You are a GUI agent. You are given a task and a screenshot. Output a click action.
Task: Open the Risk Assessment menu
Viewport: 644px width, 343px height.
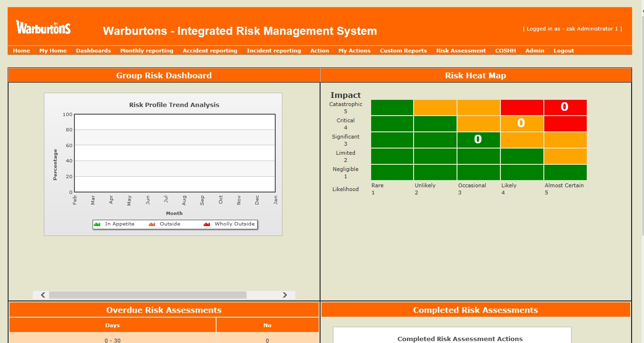[461, 51]
